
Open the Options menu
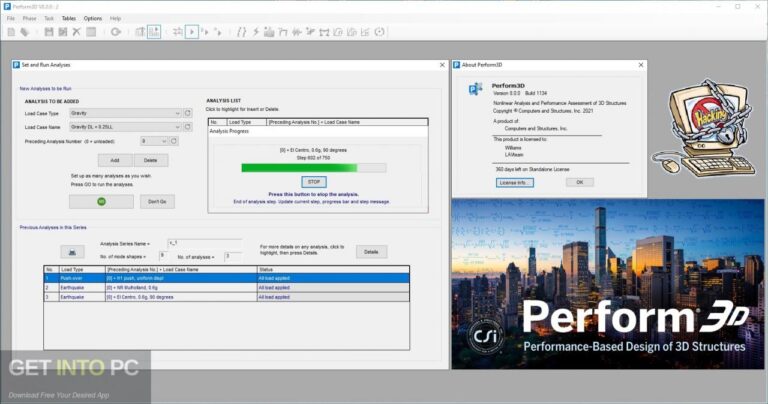pos(93,18)
